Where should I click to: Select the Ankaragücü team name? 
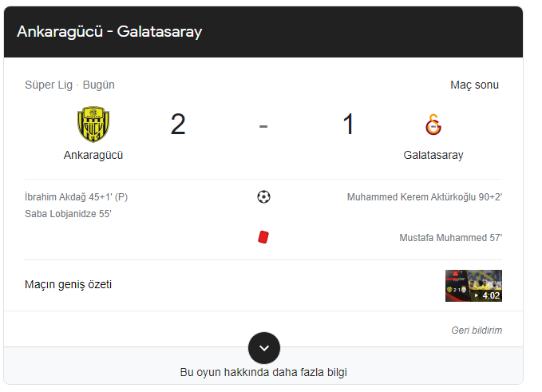coord(93,155)
